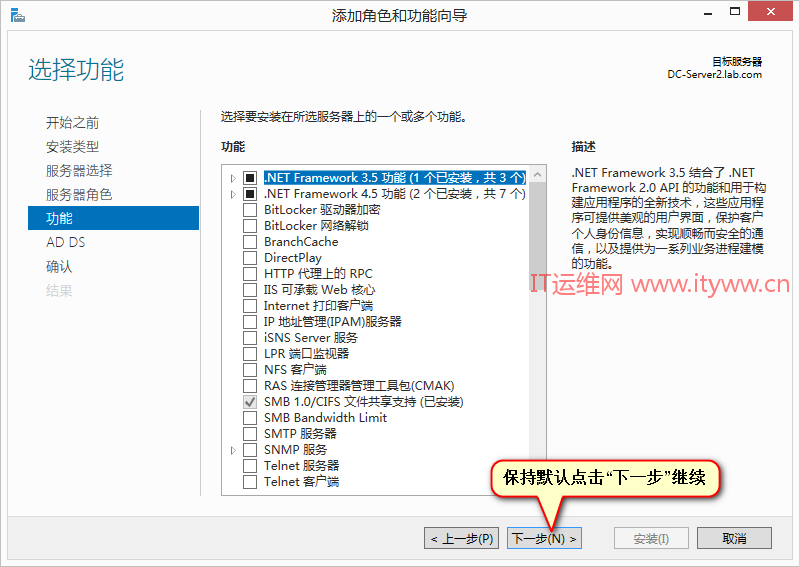Check the BitLocker 驱动器加密 checkbox

pos(250,210)
